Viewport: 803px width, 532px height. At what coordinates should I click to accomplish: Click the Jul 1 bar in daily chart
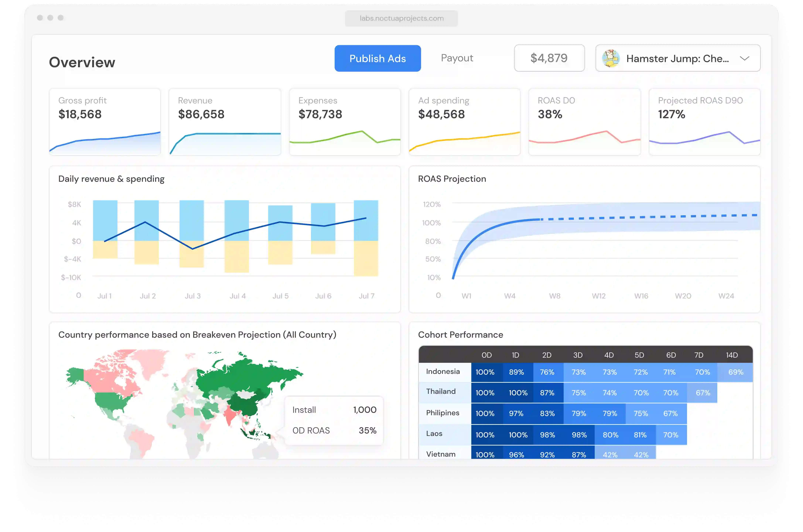[105, 229]
